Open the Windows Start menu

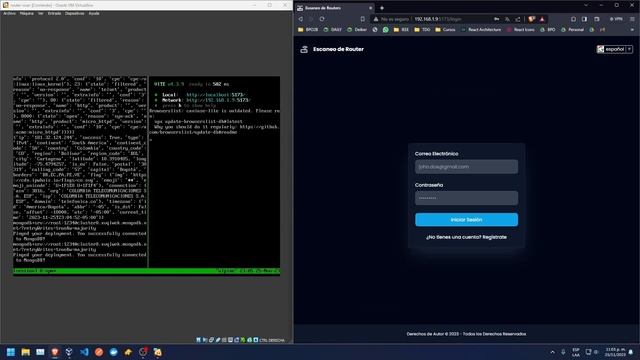(x=11, y=352)
